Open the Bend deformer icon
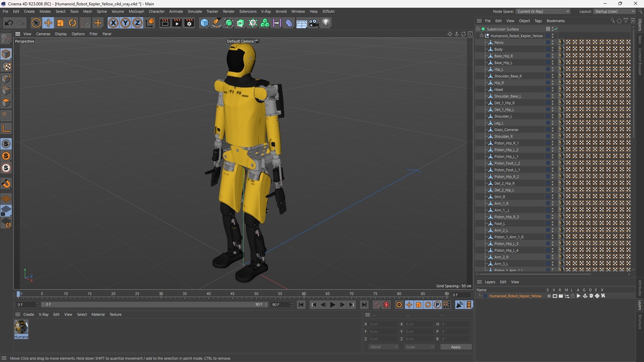Screen dimensions: 644x362 click(x=289, y=23)
